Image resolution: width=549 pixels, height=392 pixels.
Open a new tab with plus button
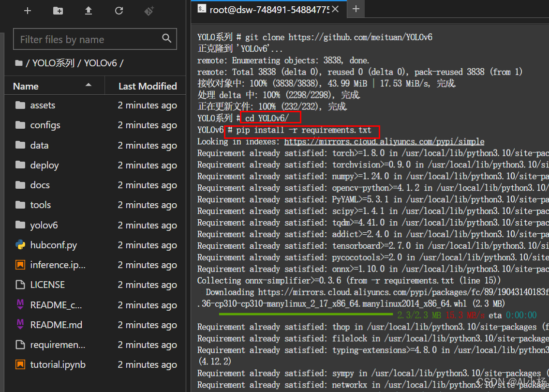[x=356, y=9]
